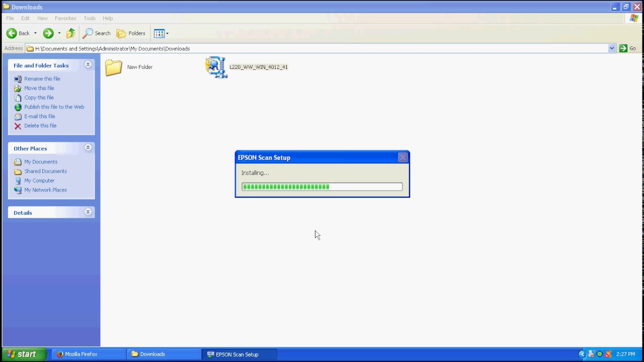This screenshot has height=362, width=644.
Task: Open the Forward history dropdown arrow
Action: tap(59, 33)
